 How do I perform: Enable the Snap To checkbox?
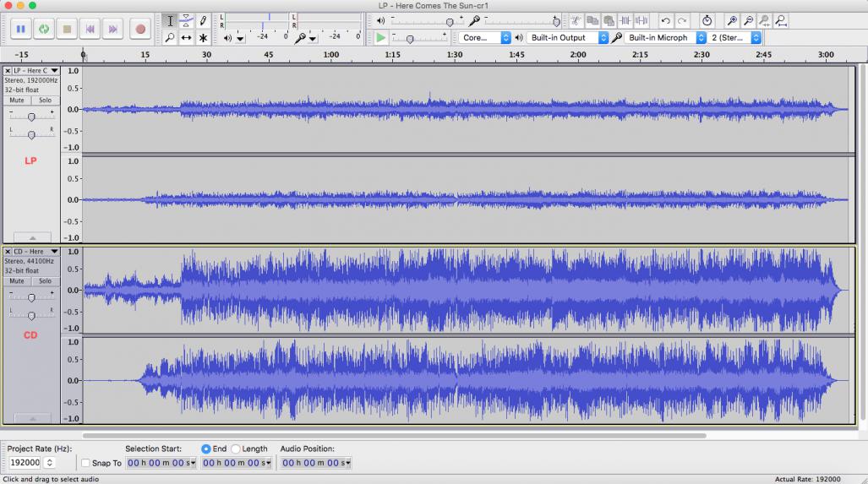pyautogui.click(x=85, y=463)
